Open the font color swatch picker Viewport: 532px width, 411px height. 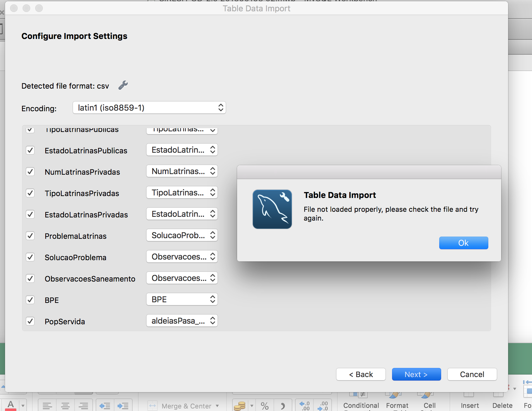pos(23,406)
